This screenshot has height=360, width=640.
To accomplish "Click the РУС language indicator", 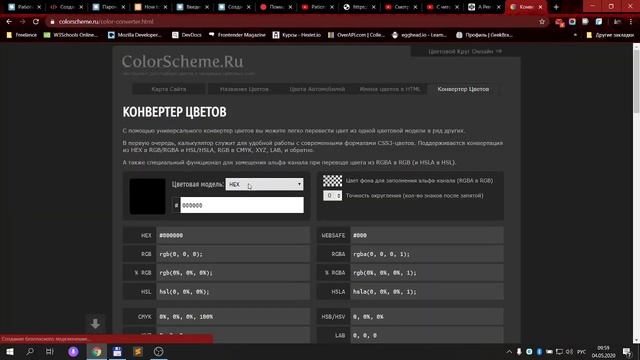I will coord(581,352).
